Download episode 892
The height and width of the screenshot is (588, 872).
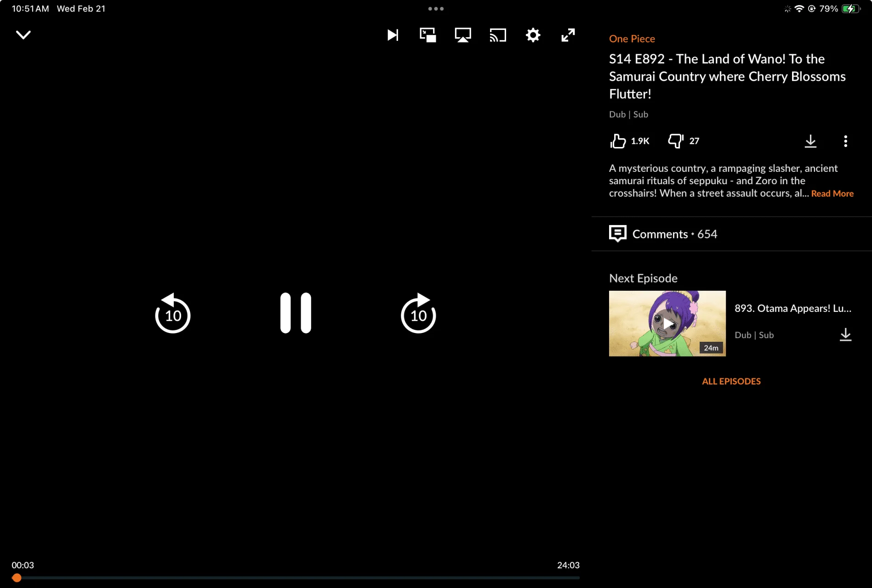(x=810, y=141)
